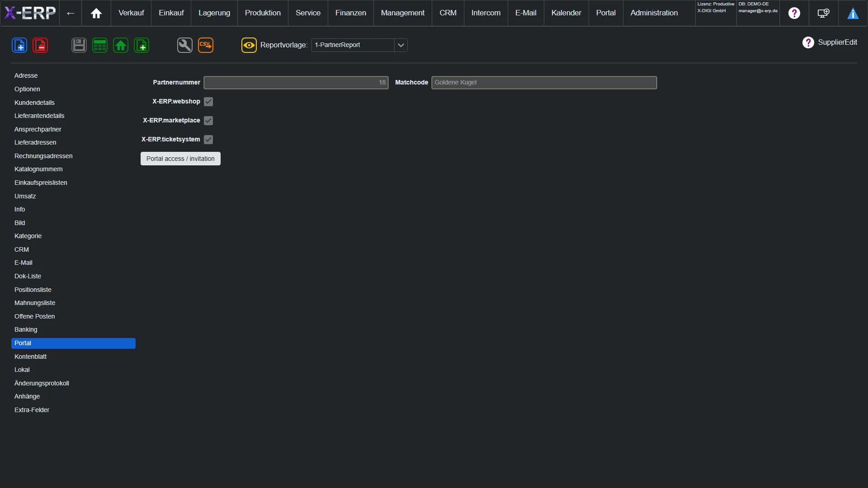Click the SupplierEdit label link
Image resolution: width=868 pixels, height=488 pixels.
tap(837, 42)
